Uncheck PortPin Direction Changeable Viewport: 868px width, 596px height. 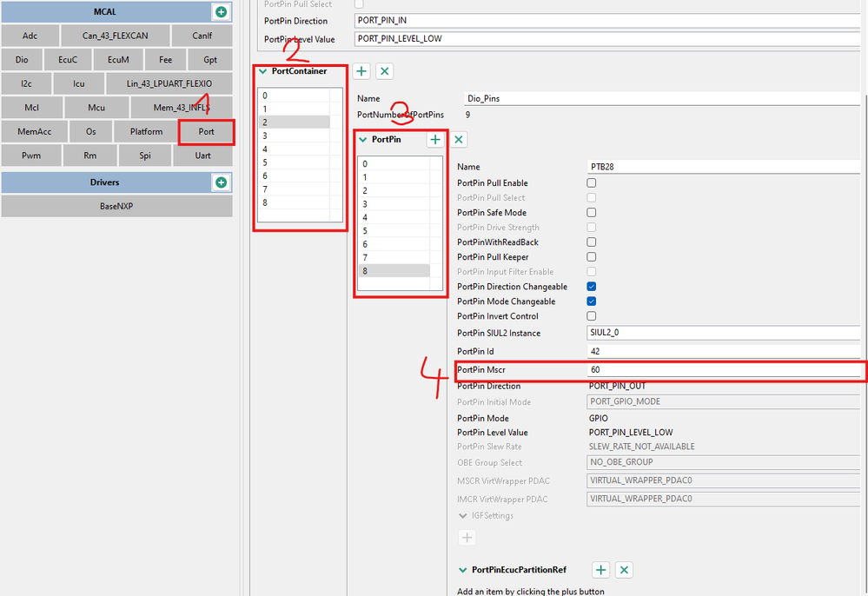591,286
